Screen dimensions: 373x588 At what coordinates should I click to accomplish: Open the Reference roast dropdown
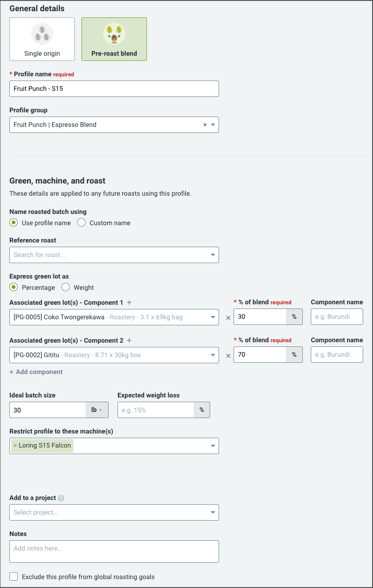coord(114,255)
